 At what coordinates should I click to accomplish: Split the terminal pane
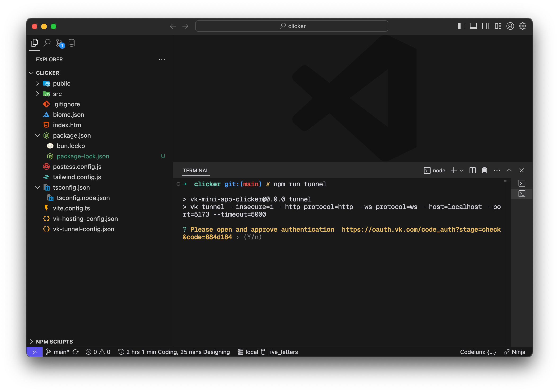pyautogui.click(x=472, y=170)
